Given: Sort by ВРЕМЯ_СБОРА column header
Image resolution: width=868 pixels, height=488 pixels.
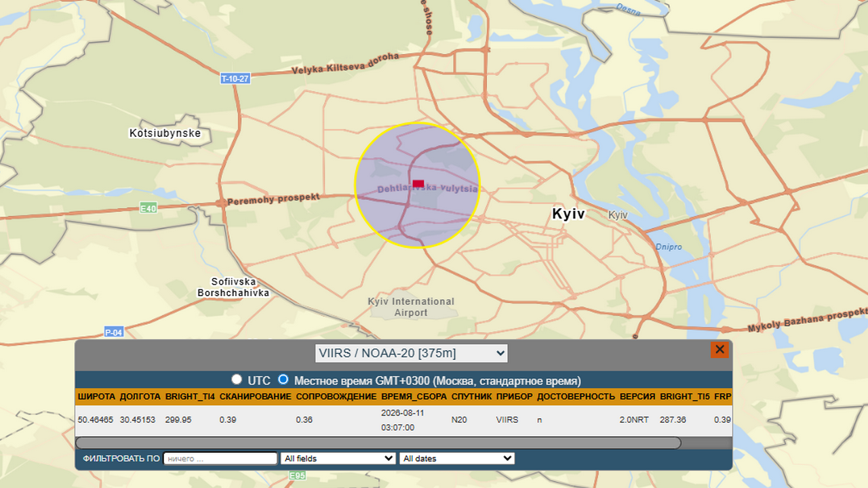Looking at the screenshot, I should pyautogui.click(x=414, y=396).
